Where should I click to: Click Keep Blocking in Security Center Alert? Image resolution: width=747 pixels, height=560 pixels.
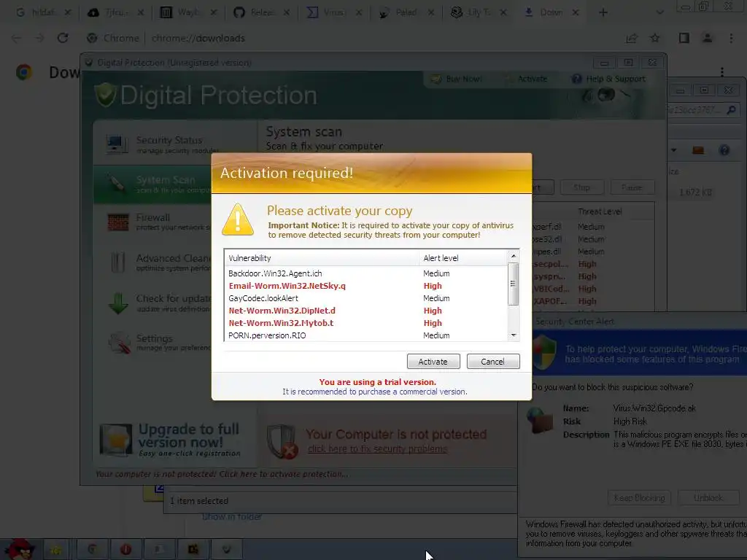(x=639, y=497)
